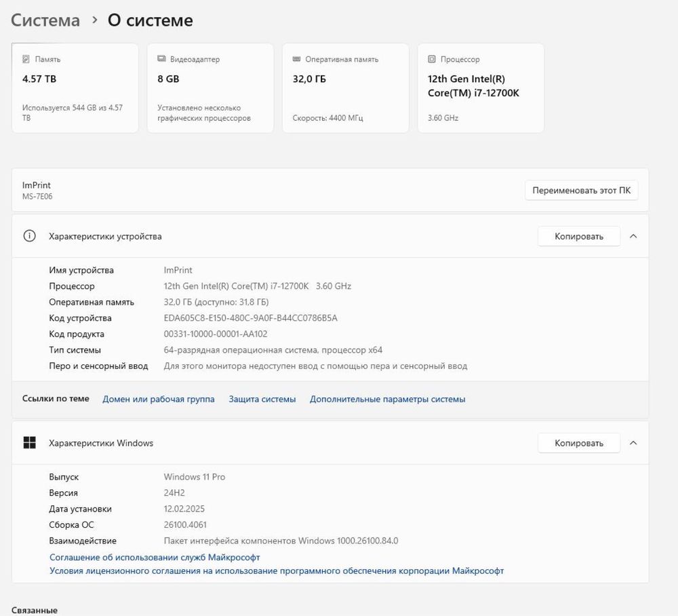This screenshot has height=616, width=678.
Task: Click the Скорость: 4400 МГц text
Action: pyautogui.click(x=327, y=117)
